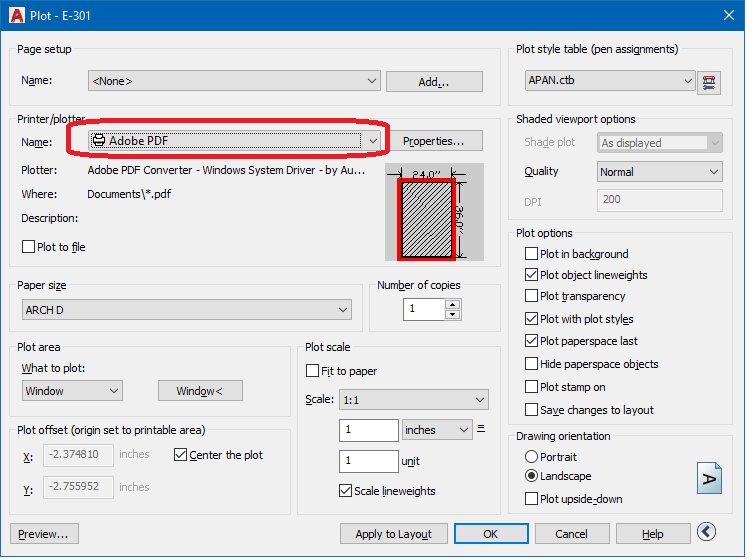Open printer Properties button

[x=435, y=141]
